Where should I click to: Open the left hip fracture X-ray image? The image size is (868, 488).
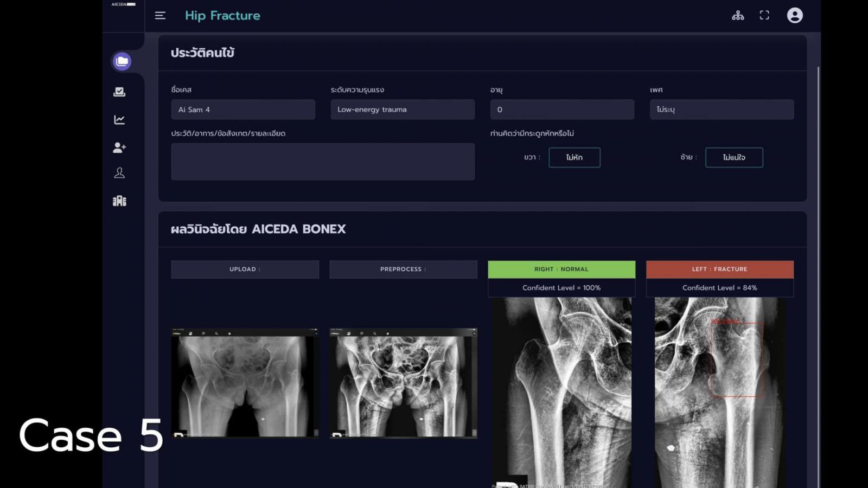[x=720, y=393]
